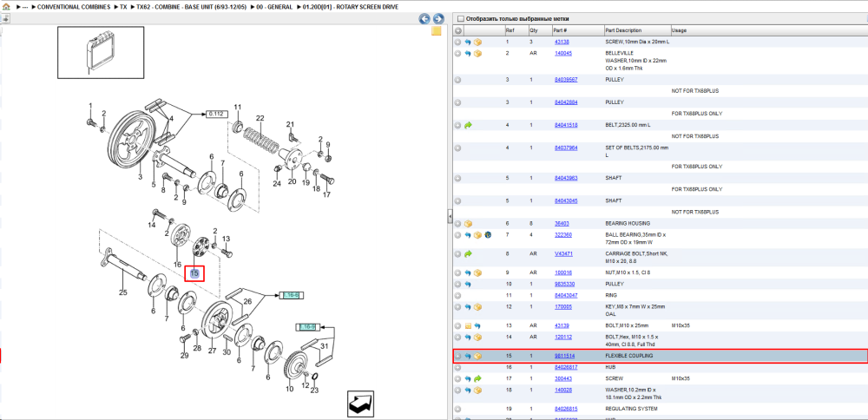This screenshot has width=868, height=420.
Task: Click the blue arrow icon for part 140045
Action: coord(468,54)
